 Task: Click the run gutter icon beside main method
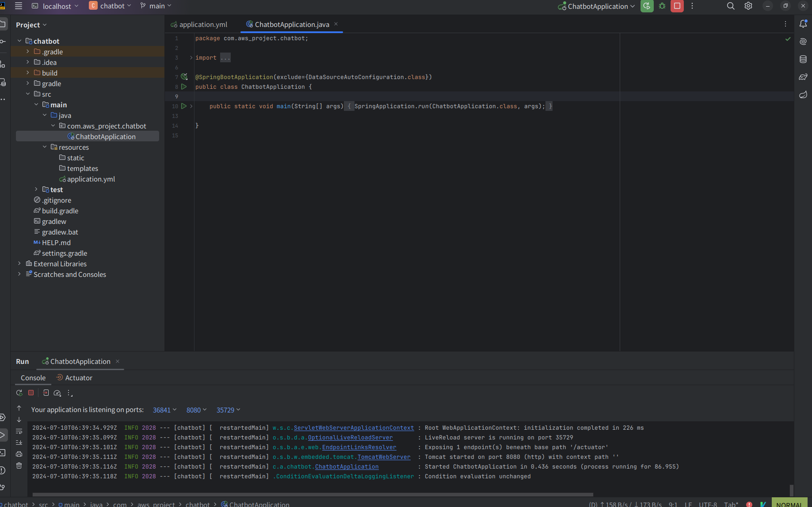click(x=184, y=106)
